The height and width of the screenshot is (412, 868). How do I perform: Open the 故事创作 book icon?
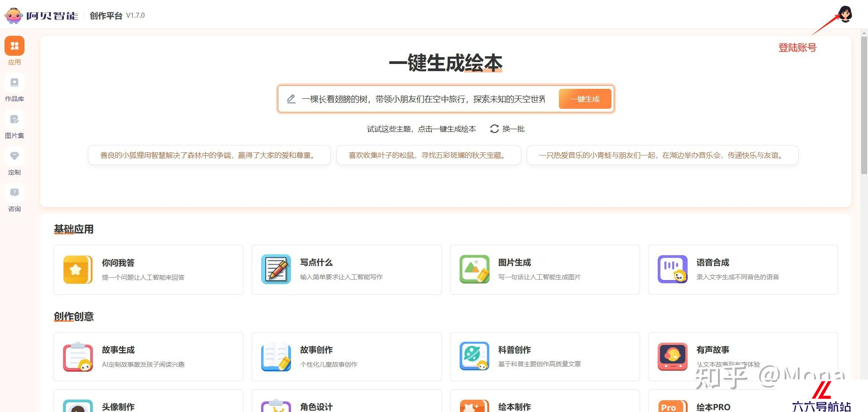pos(276,357)
